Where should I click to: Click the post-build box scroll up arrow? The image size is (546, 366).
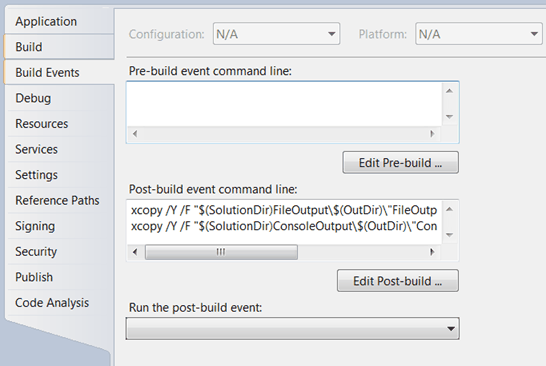(x=450, y=209)
